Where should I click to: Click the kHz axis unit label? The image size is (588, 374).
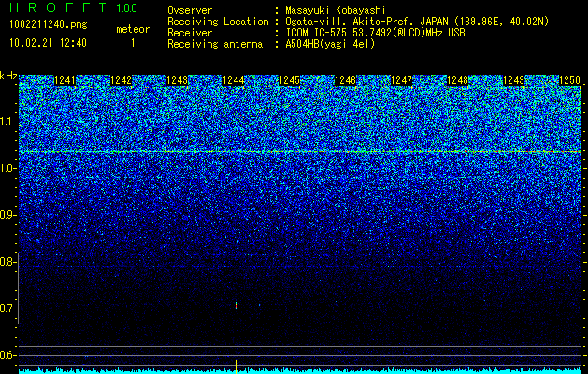point(8,76)
